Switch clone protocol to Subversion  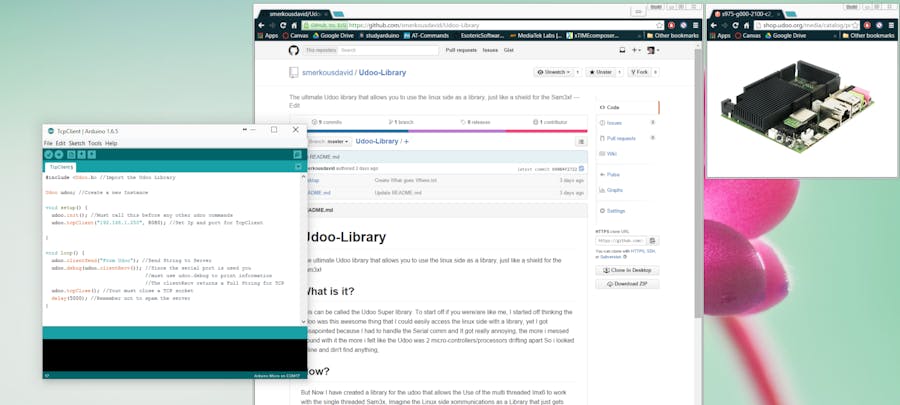pyautogui.click(x=611, y=256)
